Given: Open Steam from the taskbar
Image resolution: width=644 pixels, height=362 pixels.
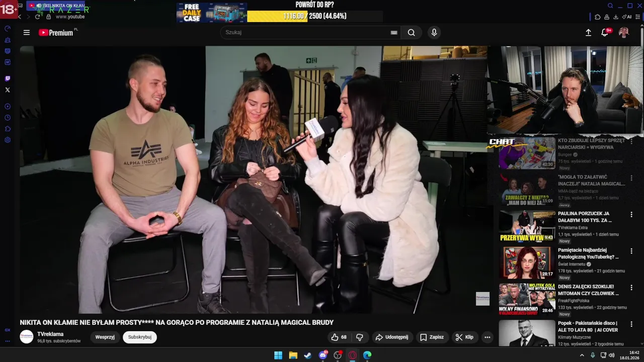Looking at the screenshot, I should (308, 355).
